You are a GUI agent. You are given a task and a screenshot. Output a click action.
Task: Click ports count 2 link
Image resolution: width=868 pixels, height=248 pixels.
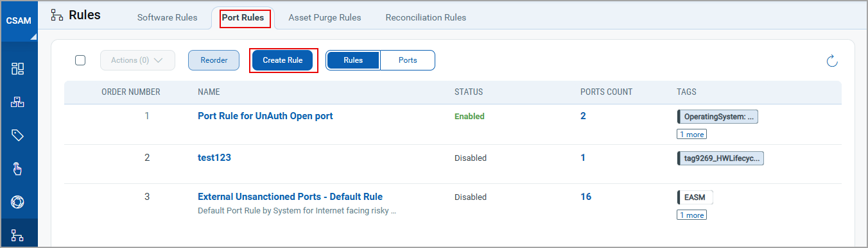pyautogui.click(x=583, y=116)
